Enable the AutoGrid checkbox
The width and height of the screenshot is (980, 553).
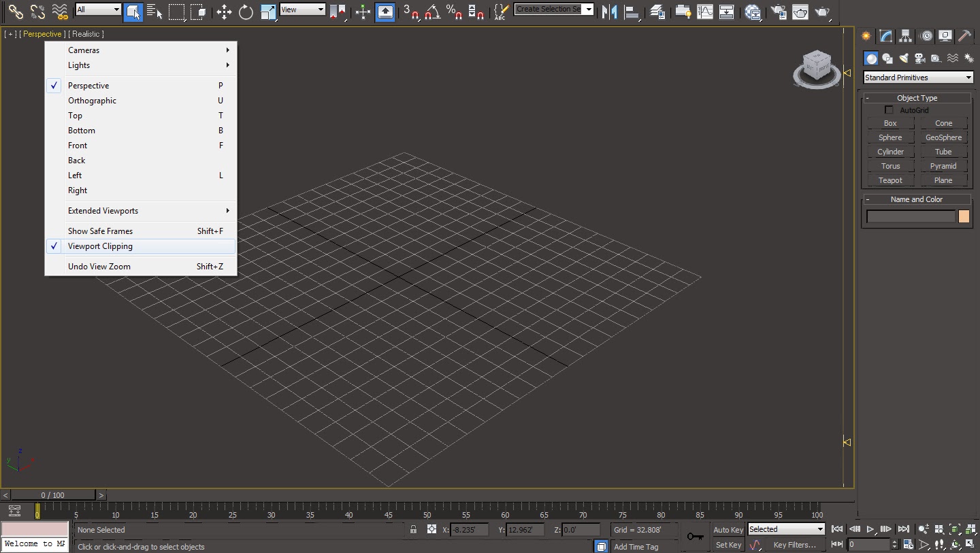coord(889,110)
